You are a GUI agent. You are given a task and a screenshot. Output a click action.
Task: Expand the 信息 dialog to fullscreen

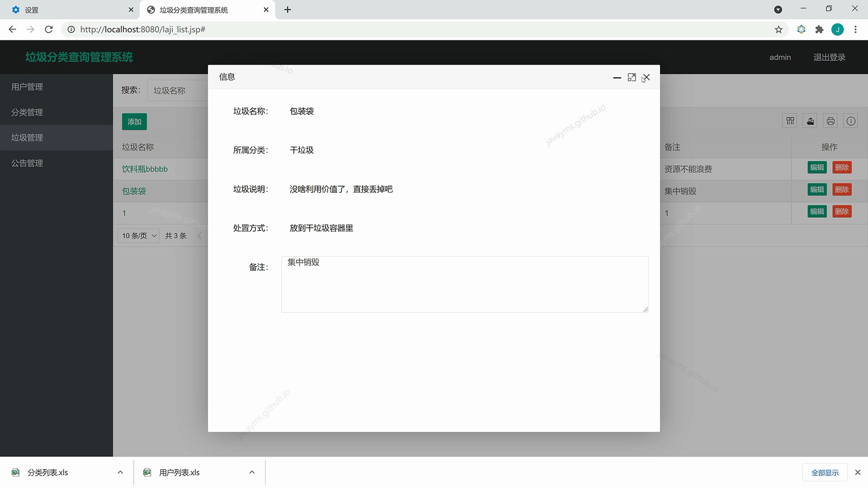[x=632, y=77]
